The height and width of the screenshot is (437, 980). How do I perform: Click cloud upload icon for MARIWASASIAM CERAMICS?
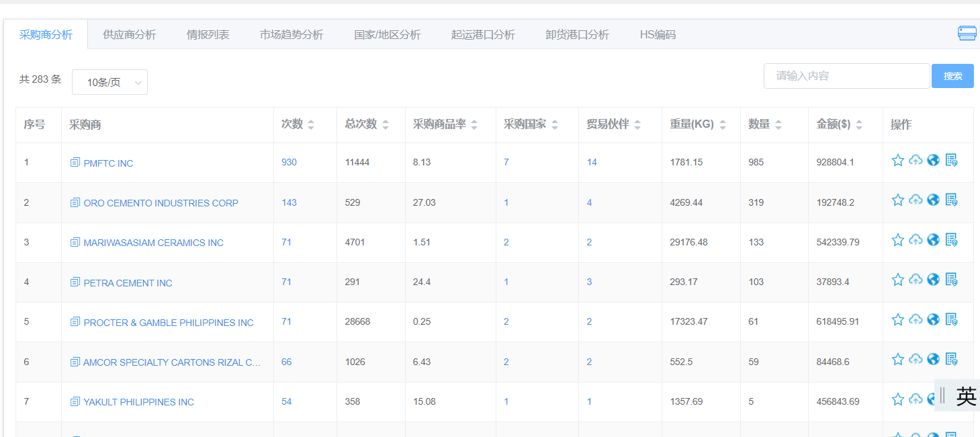pyautogui.click(x=916, y=239)
